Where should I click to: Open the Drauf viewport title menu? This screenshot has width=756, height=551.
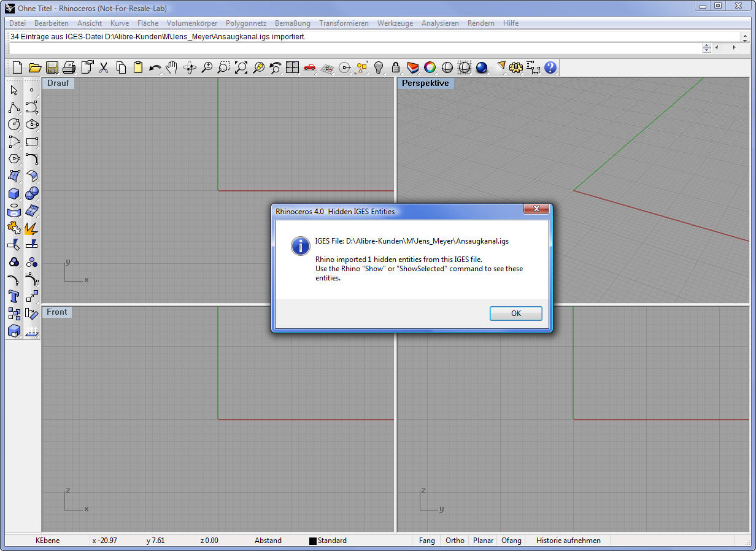coord(58,83)
